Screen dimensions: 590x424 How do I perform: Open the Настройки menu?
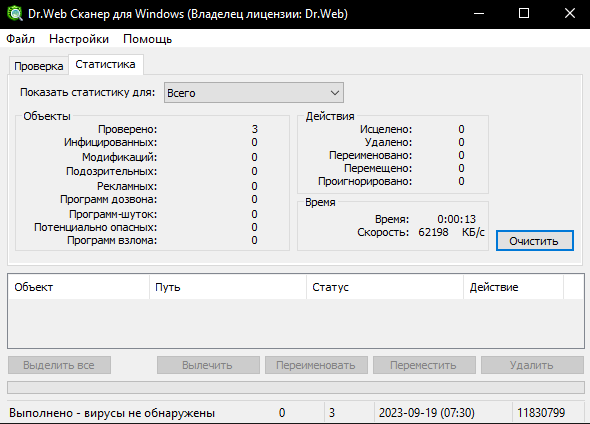(x=79, y=39)
